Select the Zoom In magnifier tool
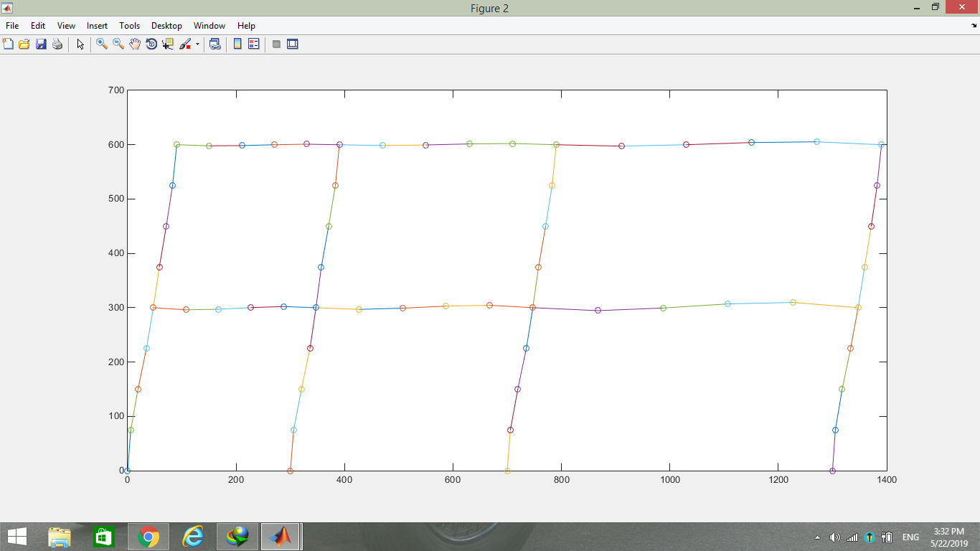Image resolution: width=980 pixels, height=551 pixels. pyautogui.click(x=102, y=44)
